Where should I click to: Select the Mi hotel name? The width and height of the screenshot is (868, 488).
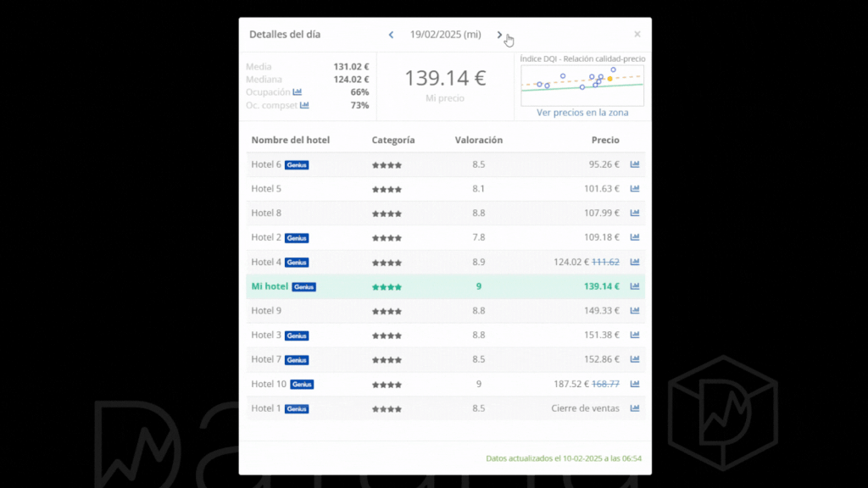[x=270, y=286]
